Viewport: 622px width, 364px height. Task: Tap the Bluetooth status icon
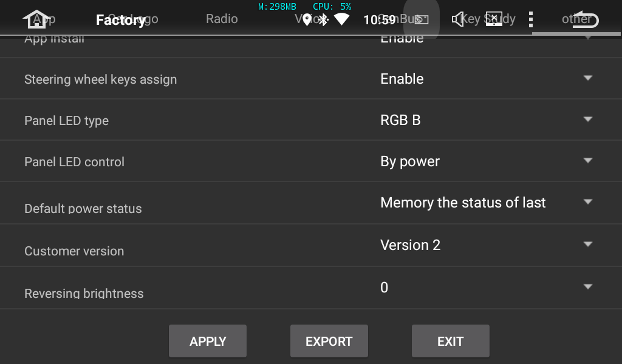pos(324,19)
